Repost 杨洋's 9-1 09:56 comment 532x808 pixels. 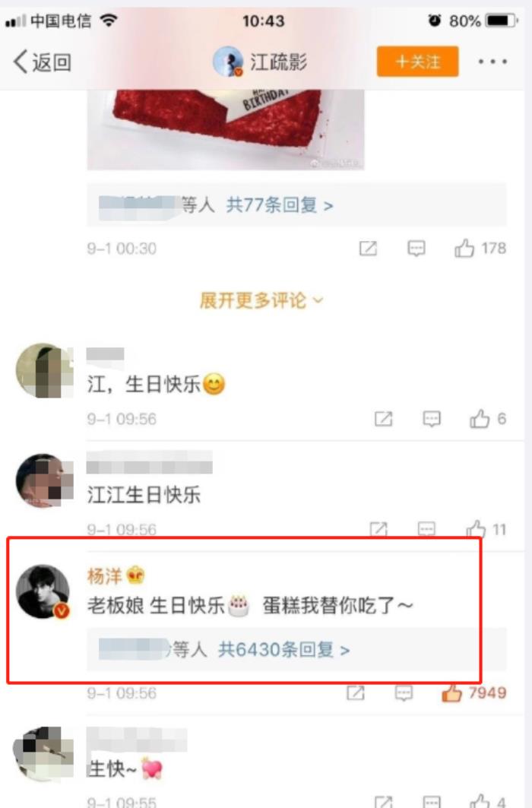tap(356, 693)
